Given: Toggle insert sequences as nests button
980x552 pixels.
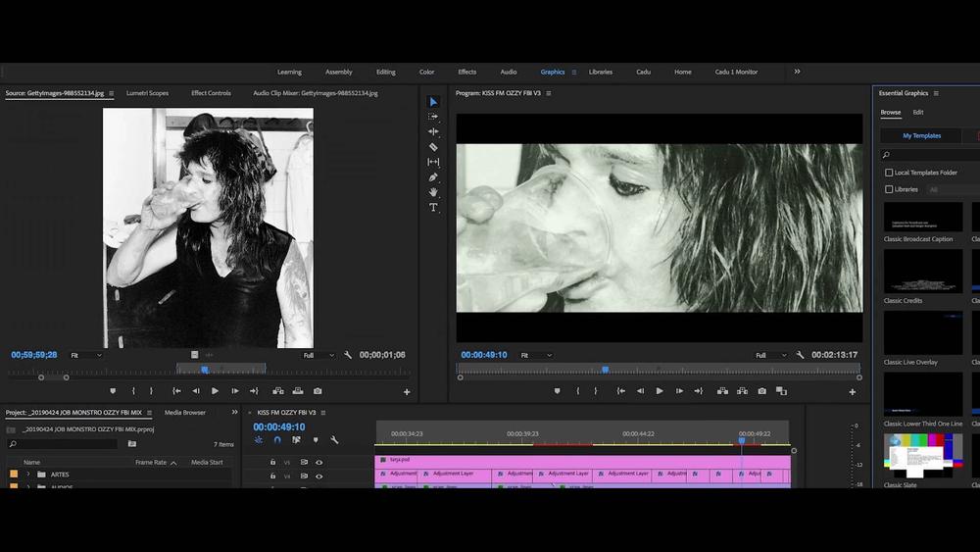Looking at the screenshot, I should click(x=258, y=440).
